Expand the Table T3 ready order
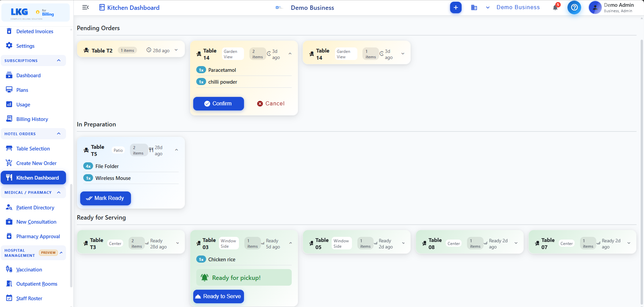Screen dimensions: 644x307 [x=177, y=243]
